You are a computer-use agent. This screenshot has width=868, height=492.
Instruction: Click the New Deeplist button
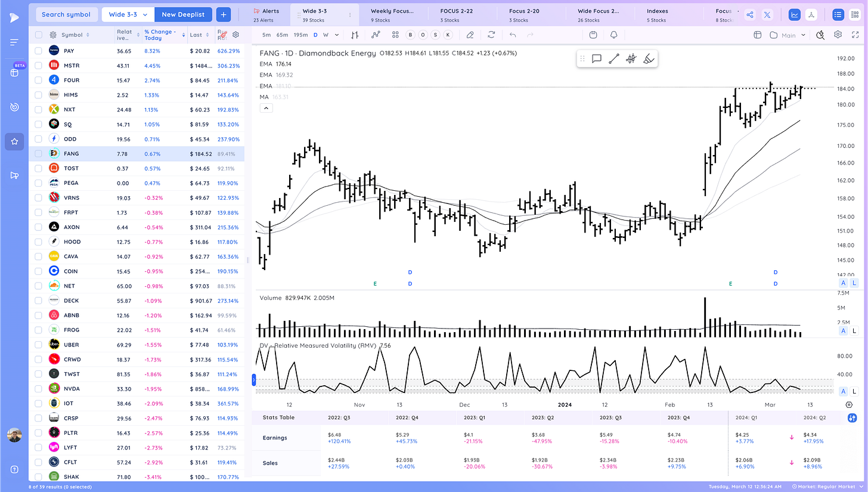183,14
